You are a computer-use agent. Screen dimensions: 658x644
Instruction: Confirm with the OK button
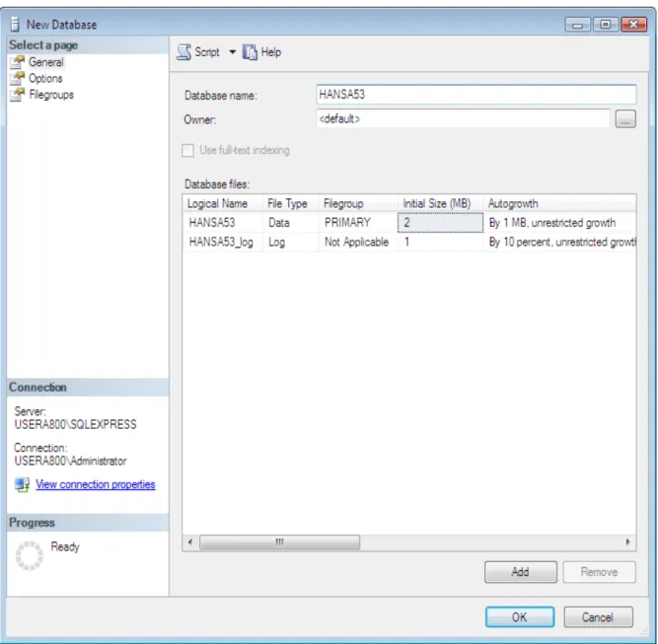[520, 617]
